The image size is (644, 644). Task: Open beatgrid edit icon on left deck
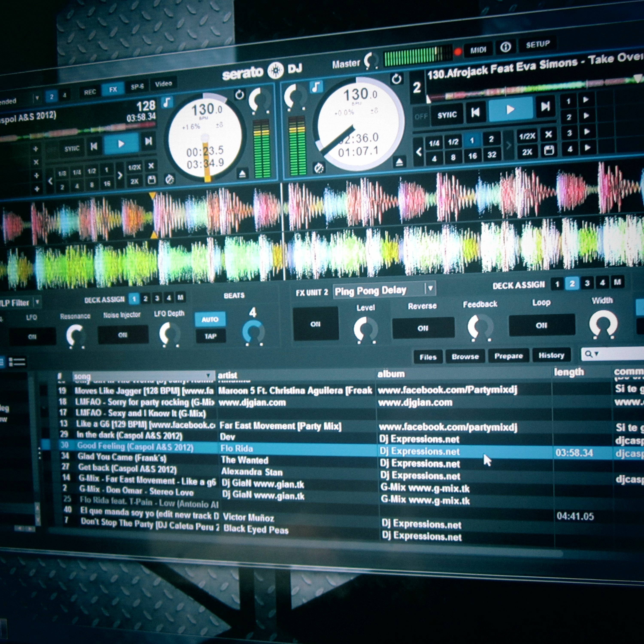coord(170,180)
